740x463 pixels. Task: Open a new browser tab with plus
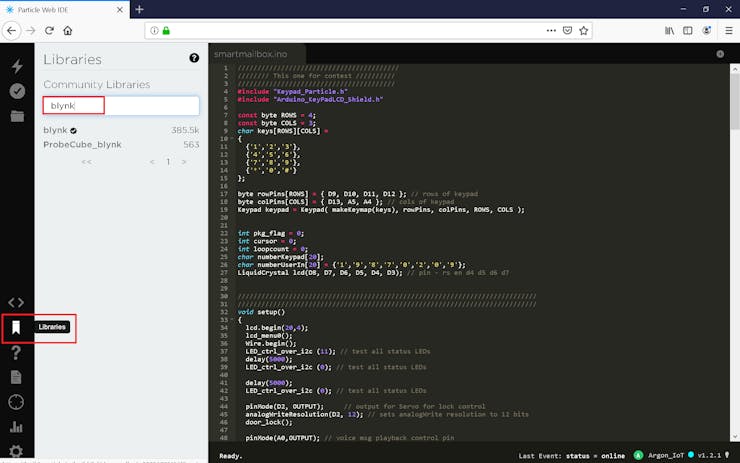point(139,9)
